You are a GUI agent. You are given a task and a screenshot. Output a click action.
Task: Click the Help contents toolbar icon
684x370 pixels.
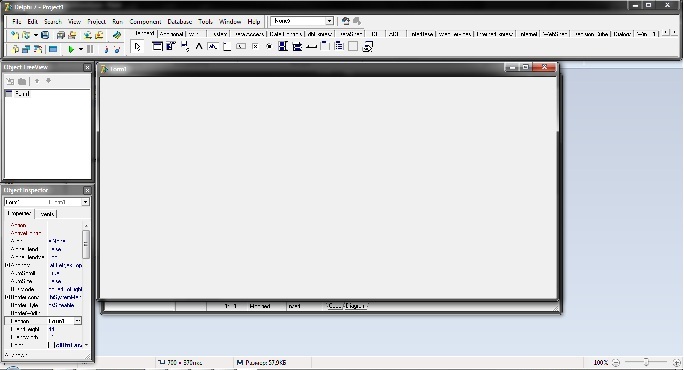(x=116, y=35)
